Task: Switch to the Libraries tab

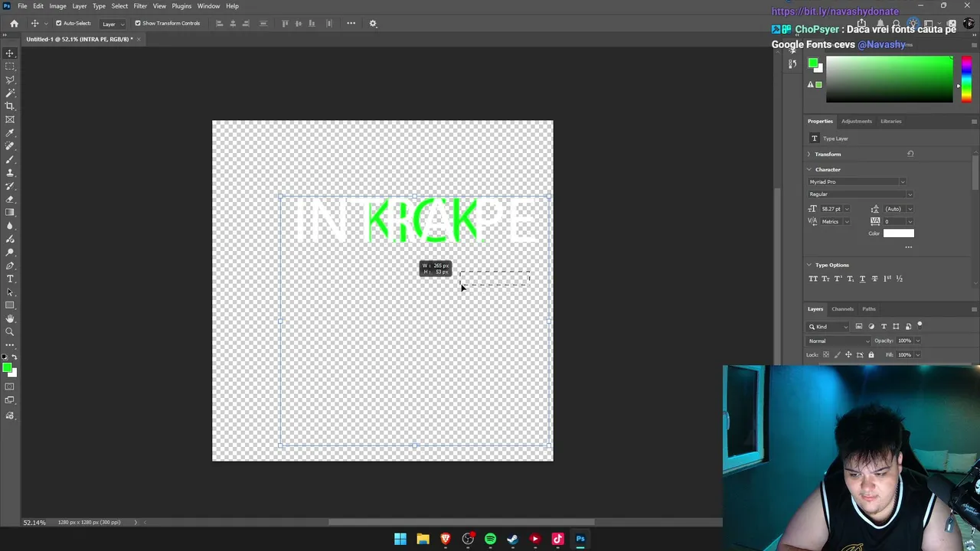Action: tap(890, 121)
